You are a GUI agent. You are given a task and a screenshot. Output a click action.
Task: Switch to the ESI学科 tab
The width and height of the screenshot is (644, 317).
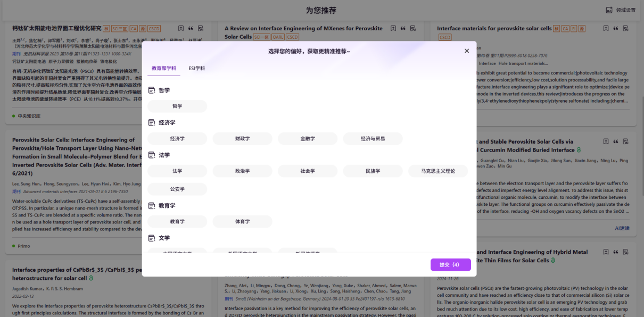[196, 69]
